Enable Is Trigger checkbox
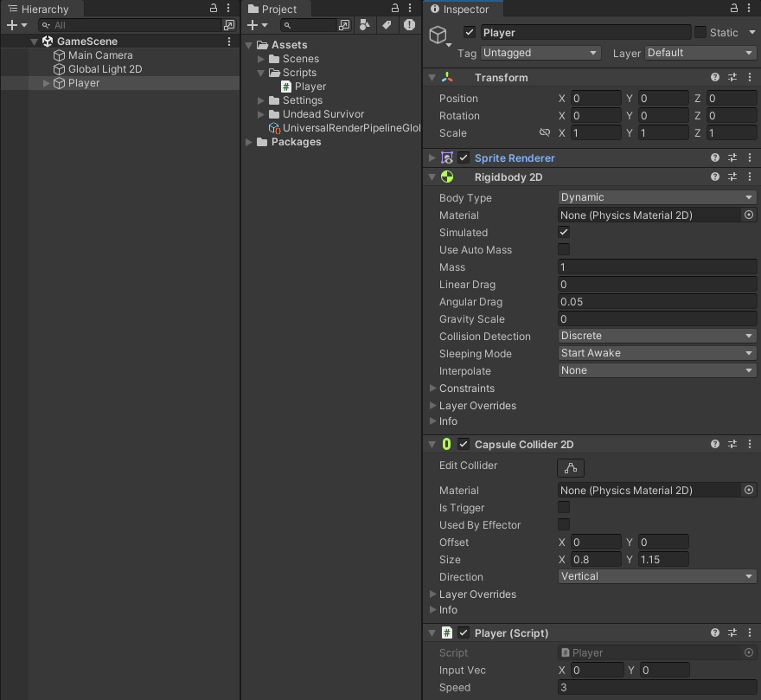Viewport: 761px width, 700px height. coord(564,507)
